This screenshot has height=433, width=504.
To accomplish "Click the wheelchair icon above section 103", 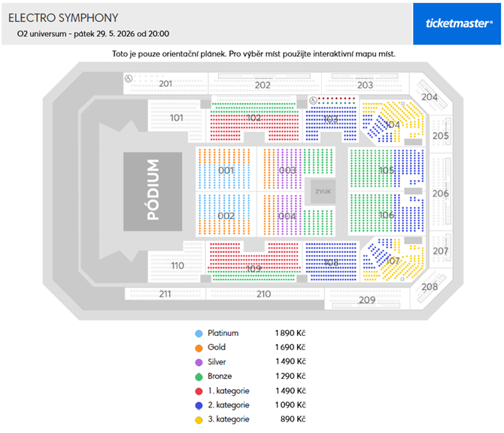I will 313,101.
